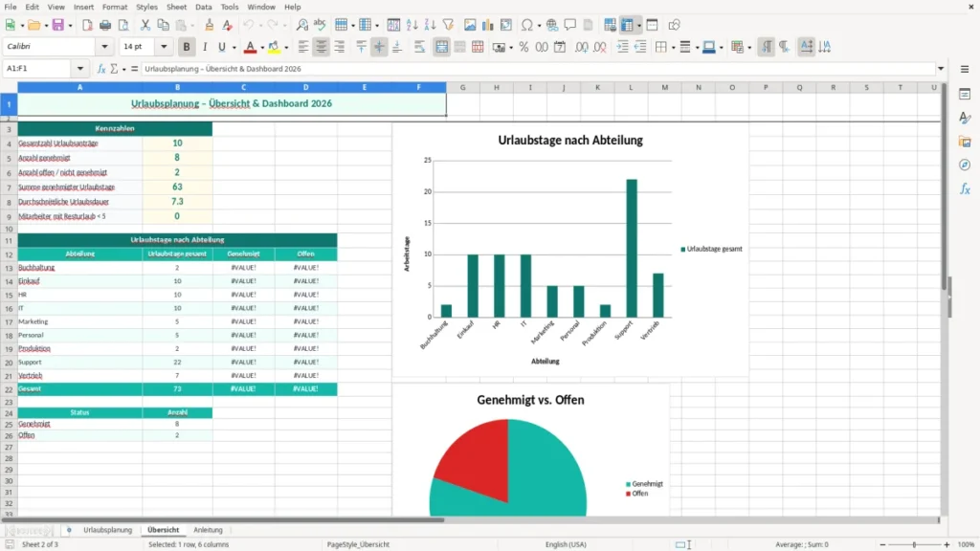Open the font color dropdown arrow

point(260,48)
